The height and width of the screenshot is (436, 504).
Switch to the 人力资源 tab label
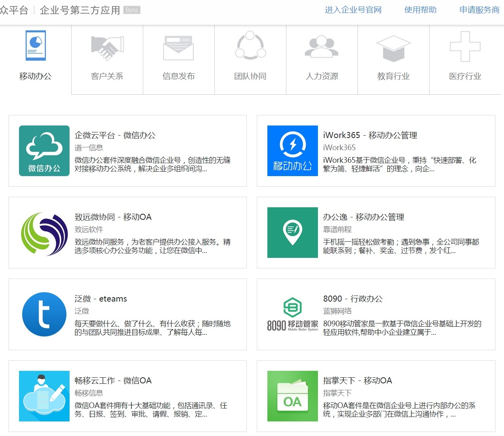pyautogui.click(x=322, y=76)
